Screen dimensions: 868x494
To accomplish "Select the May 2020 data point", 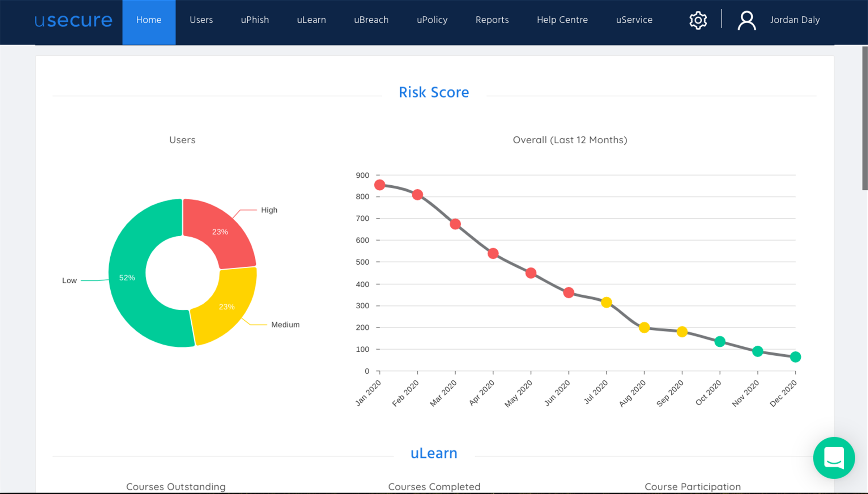I will [x=531, y=273].
